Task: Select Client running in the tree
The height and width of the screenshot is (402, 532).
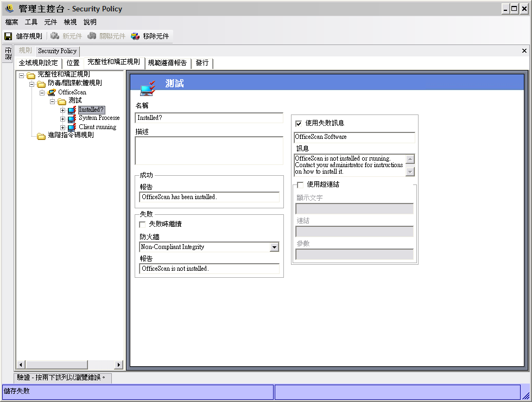Action: (x=97, y=127)
